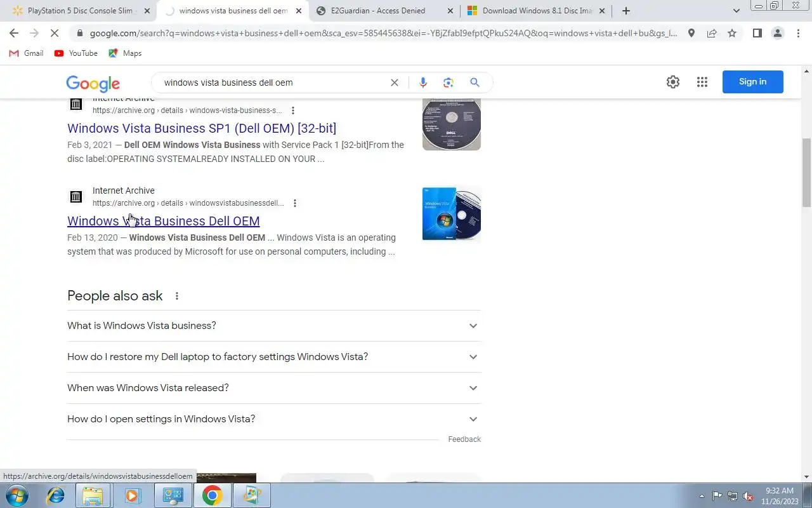Launch Internet Explorer from the taskbar

coord(56,495)
